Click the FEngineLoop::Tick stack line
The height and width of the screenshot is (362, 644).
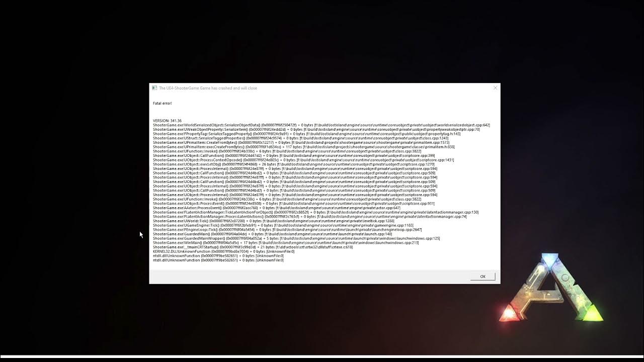[287, 229]
